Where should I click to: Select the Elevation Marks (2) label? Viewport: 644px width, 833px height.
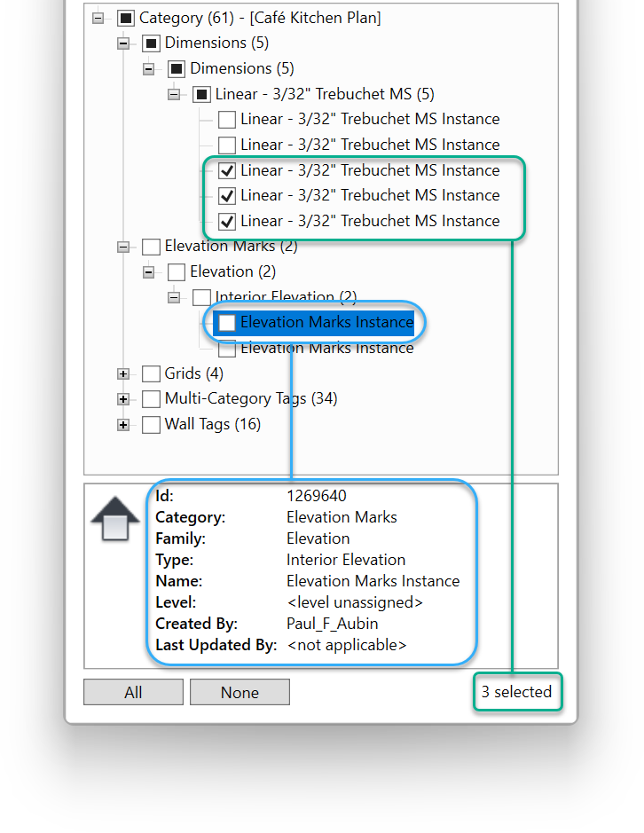pos(231,246)
